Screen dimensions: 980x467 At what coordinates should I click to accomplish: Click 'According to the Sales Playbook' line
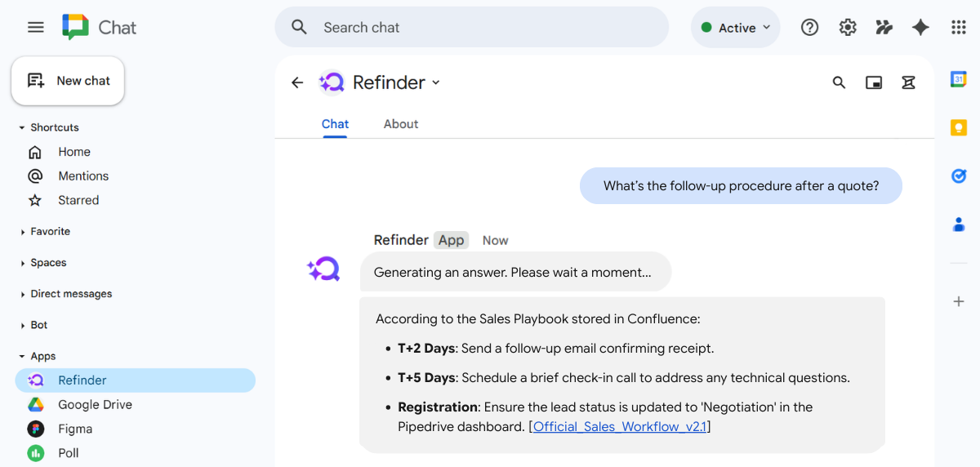pos(537,319)
